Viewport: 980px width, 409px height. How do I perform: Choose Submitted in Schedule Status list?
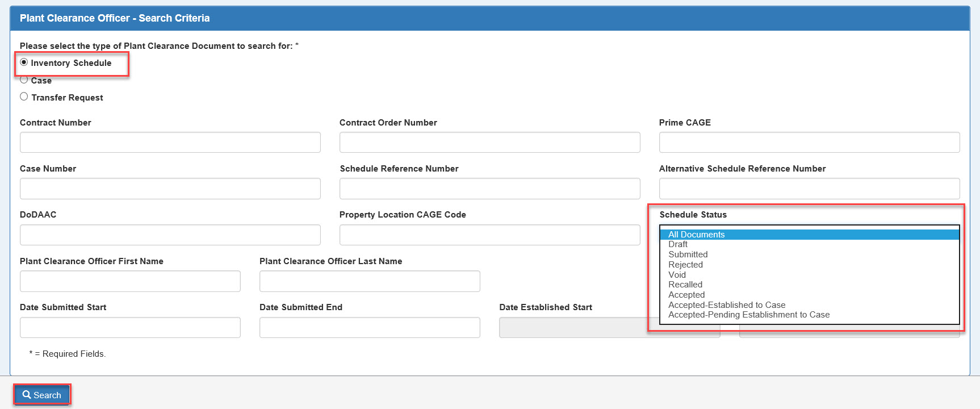pyautogui.click(x=809, y=254)
